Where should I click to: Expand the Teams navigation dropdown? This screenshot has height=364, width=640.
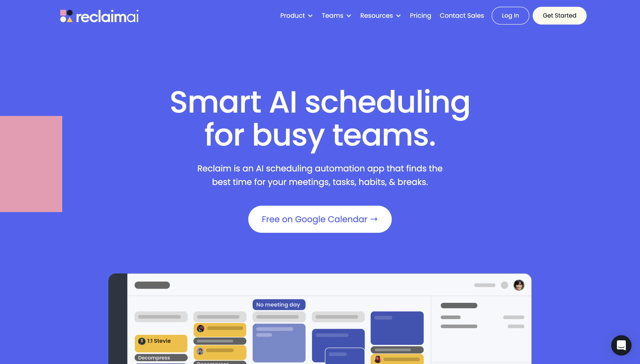click(x=336, y=15)
